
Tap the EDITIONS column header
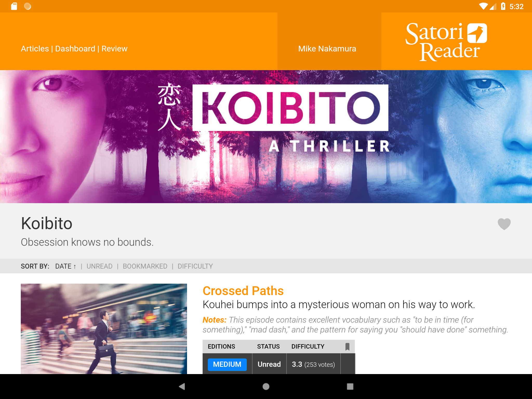(221, 347)
